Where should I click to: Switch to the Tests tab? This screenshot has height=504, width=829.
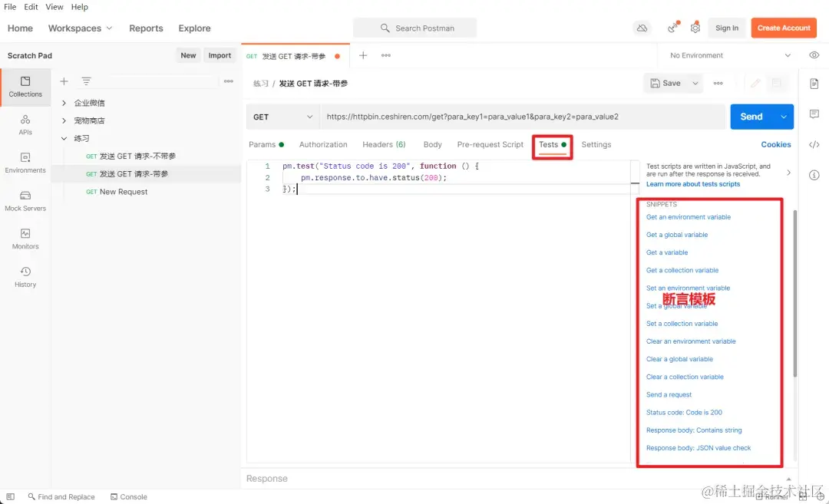[x=553, y=144]
